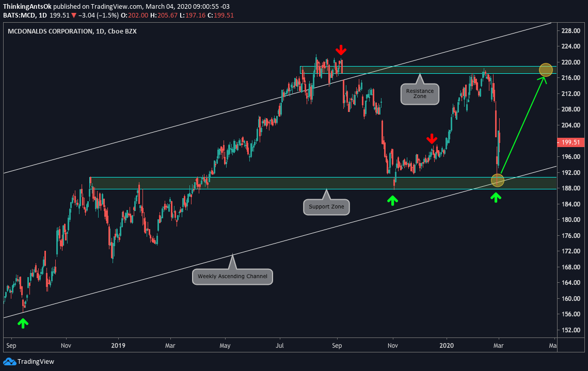
Task: Click the red down arrow above the September 2019 high
Action: (341, 50)
